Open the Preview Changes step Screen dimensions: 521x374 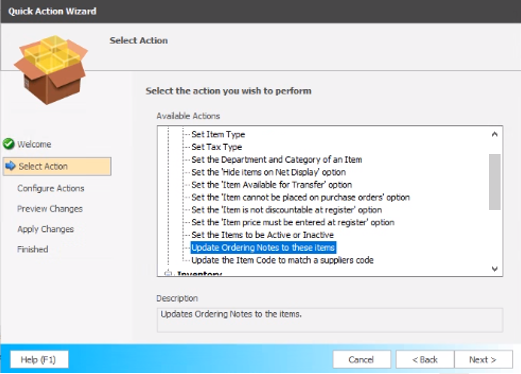[x=50, y=209]
